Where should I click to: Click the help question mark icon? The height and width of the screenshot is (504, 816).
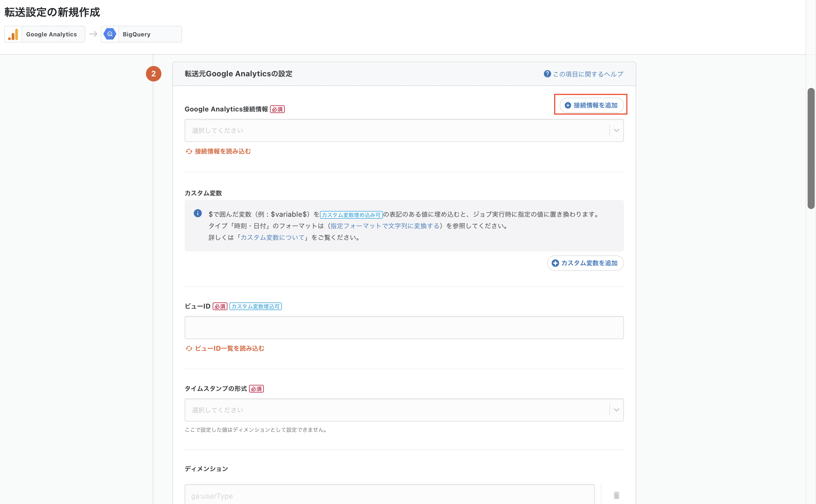pos(547,74)
